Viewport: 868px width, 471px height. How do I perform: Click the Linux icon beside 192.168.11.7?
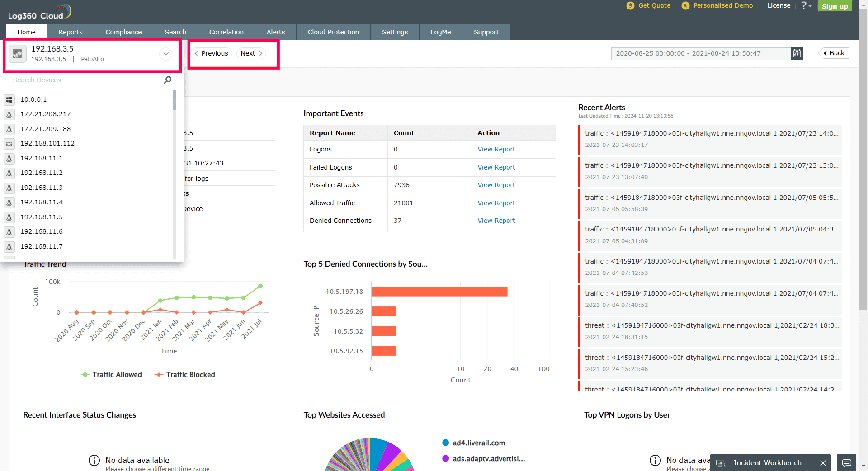click(x=9, y=246)
